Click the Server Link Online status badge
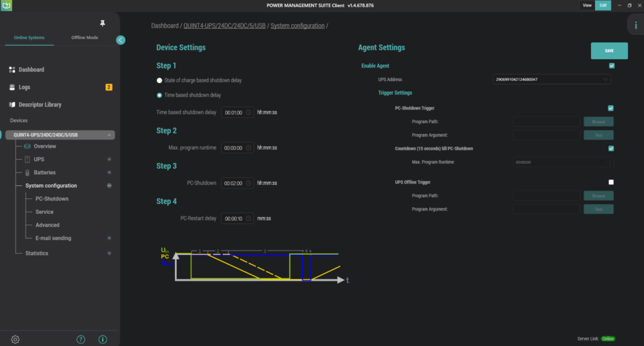This screenshot has width=644, height=346. (x=608, y=339)
